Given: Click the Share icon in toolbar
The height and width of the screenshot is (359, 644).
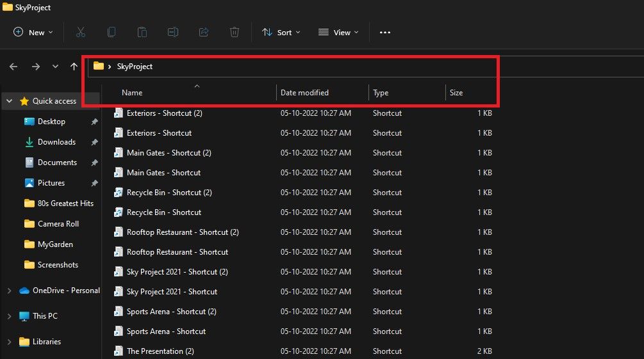Looking at the screenshot, I should pos(204,32).
